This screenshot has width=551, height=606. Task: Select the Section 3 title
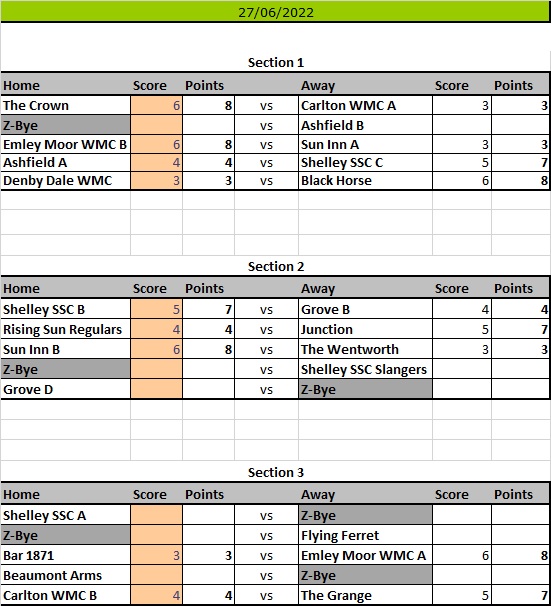coord(276,472)
